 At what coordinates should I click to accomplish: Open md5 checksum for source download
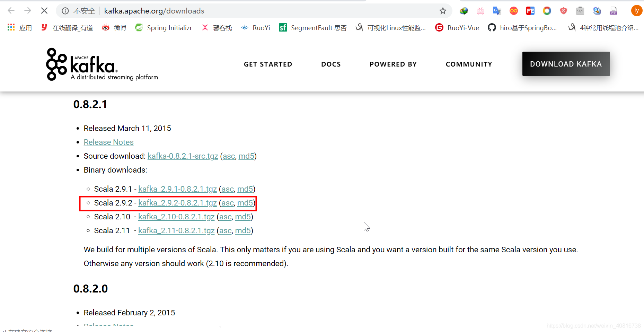[246, 156]
